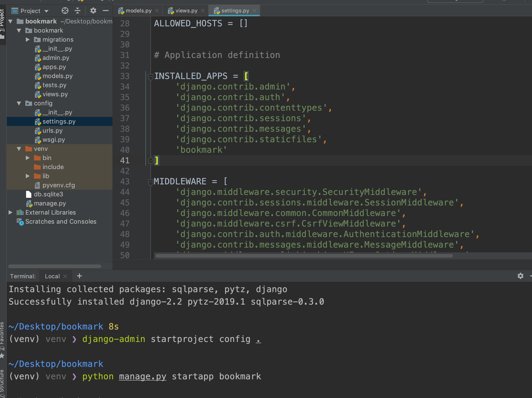Click the 'bookmark' string on line 40
This screenshot has width=532, height=398.
[201, 150]
